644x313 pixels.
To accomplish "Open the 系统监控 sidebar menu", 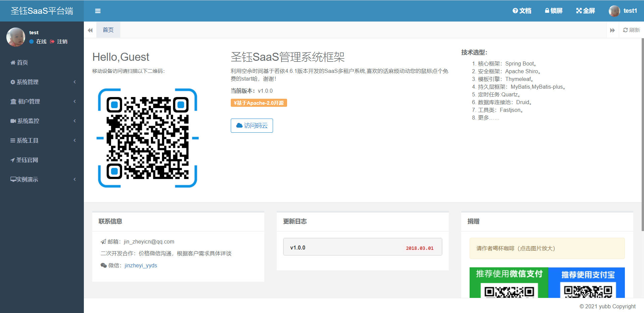I will (x=42, y=121).
